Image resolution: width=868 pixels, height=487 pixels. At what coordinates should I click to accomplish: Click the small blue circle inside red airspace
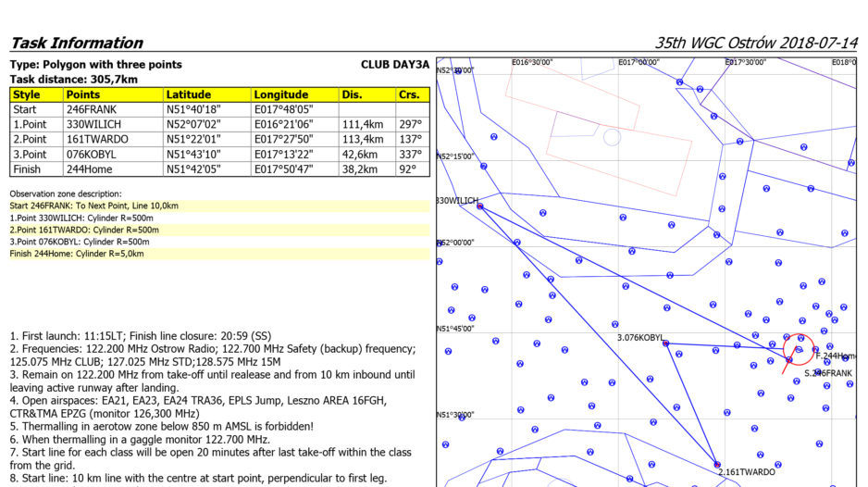(x=612, y=137)
